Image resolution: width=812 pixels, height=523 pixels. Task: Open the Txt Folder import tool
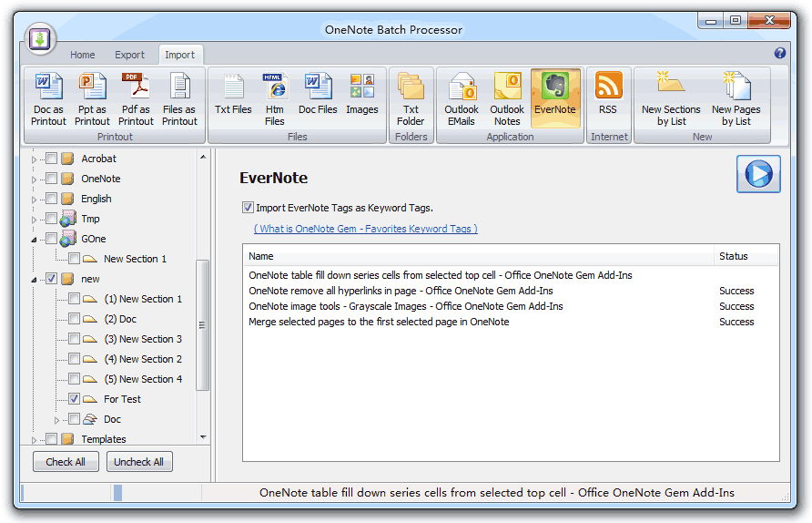[411, 99]
